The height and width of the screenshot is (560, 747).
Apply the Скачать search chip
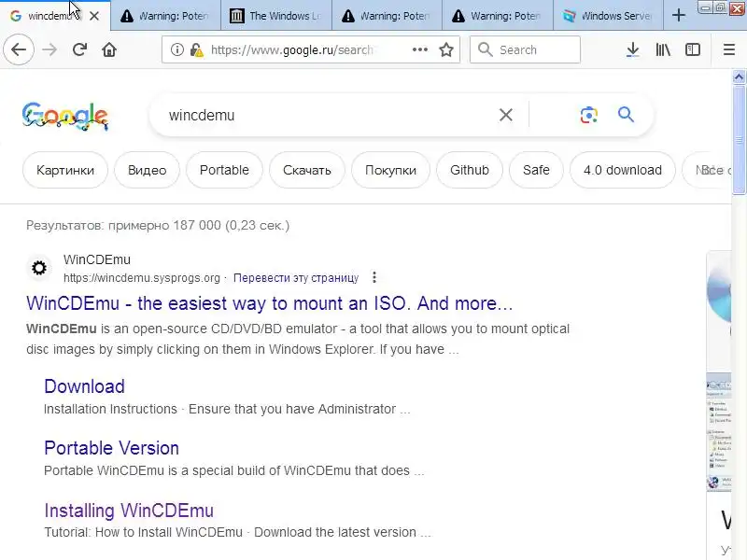307,170
